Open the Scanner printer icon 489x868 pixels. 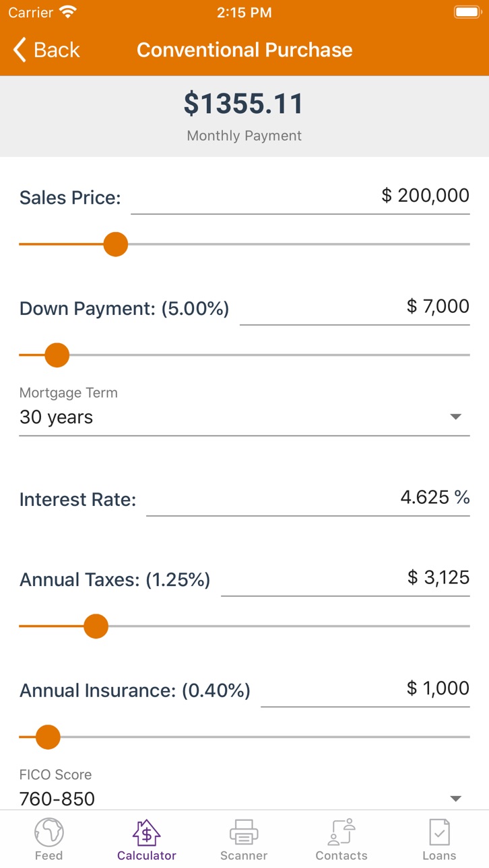point(244,833)
